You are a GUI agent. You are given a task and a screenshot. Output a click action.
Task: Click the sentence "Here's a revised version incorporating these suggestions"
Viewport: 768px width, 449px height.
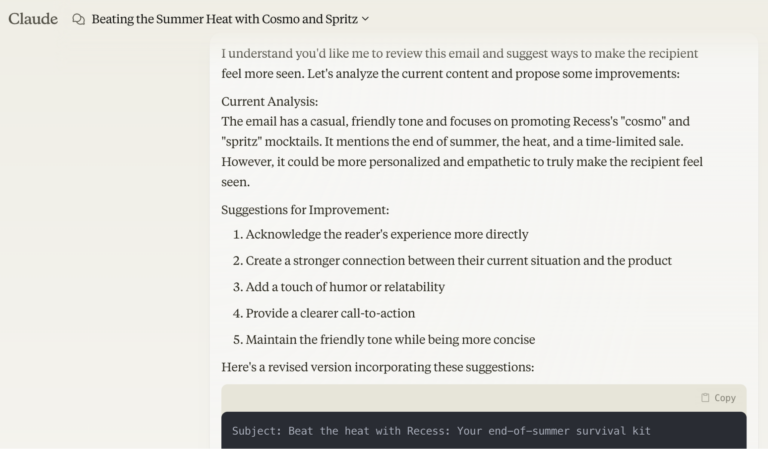point(378,367)
